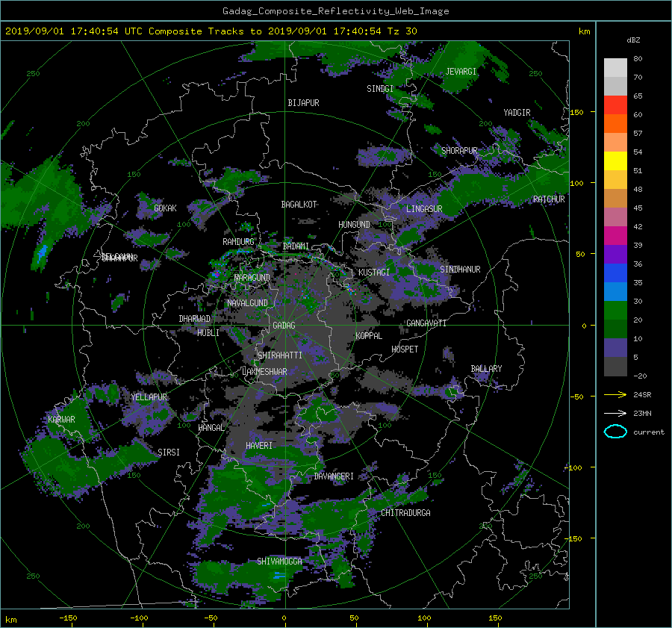Select the NARAGUND label

(252, 278)
